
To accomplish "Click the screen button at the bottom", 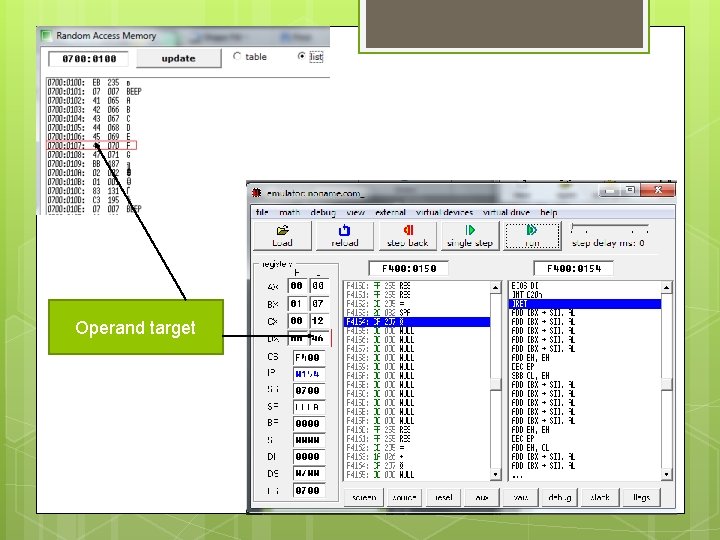I will (x=364, y=497).
